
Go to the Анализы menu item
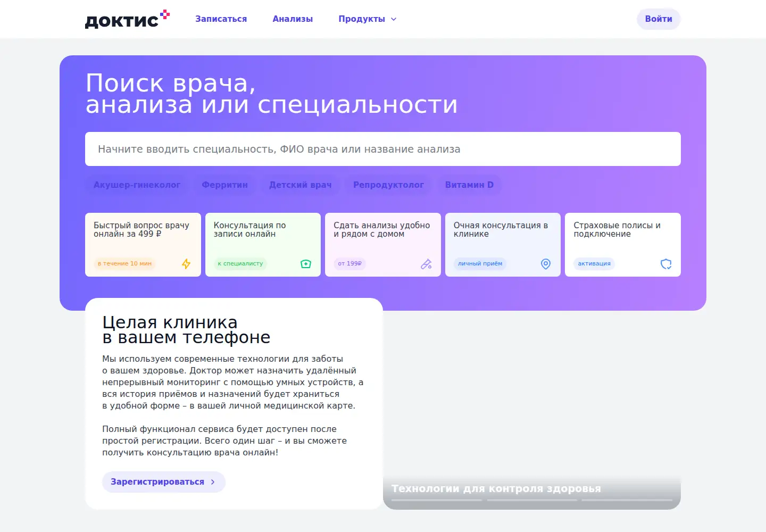(x=293, y=19)
